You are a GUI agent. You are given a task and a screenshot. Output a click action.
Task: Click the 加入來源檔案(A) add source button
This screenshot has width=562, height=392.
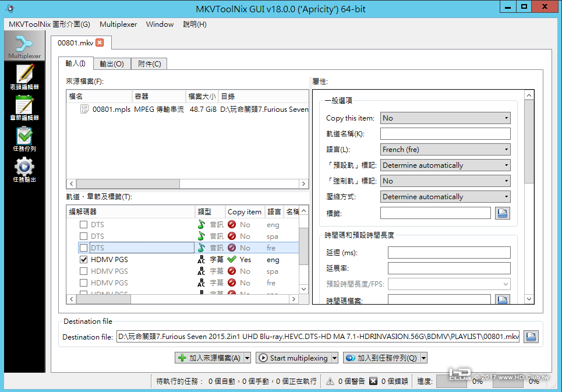click(x=209, y=358)
